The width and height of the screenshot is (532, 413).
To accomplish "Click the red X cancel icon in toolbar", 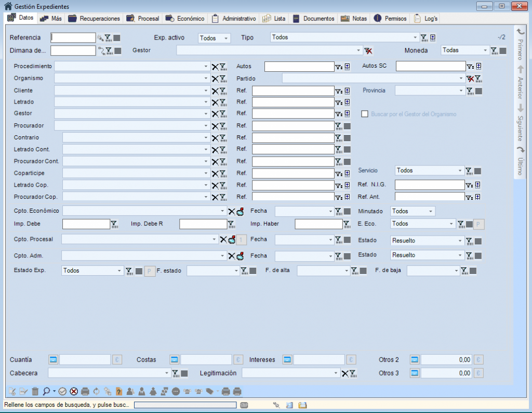I will (74, 391).
